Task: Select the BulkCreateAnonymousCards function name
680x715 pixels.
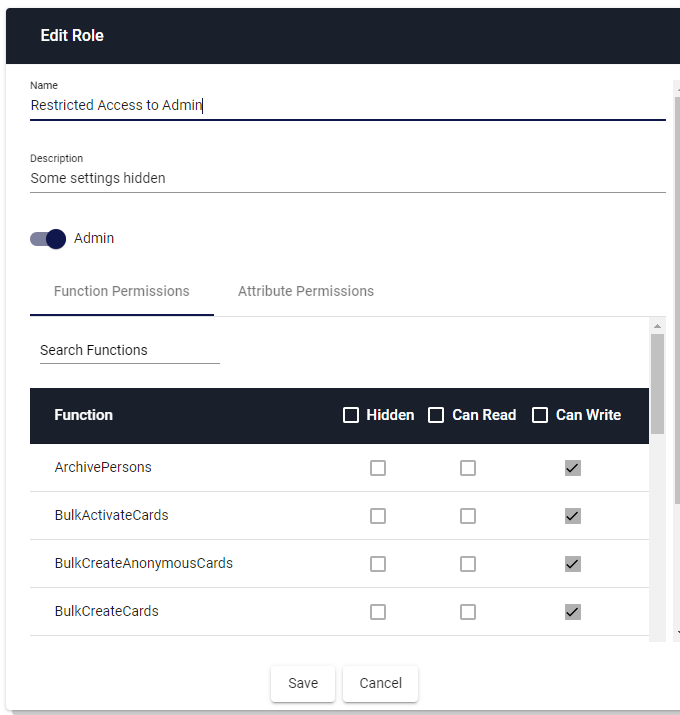Action: click(144, 564)
